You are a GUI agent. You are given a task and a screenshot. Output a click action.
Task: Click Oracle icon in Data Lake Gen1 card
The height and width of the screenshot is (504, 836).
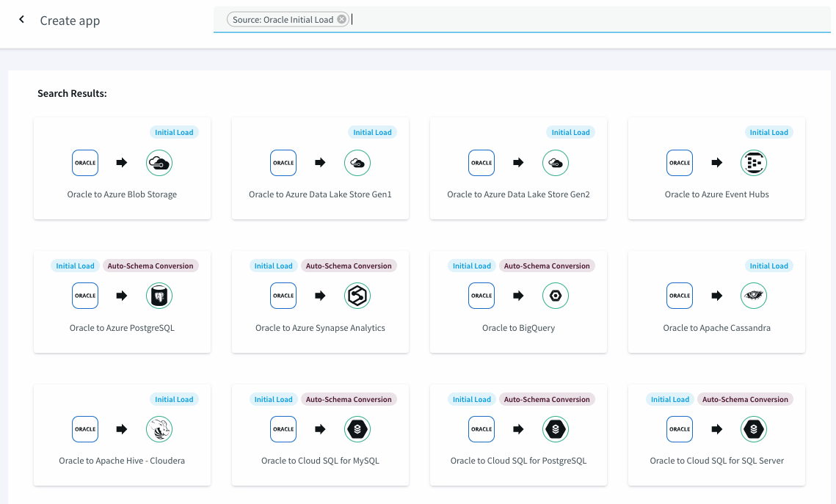pos(283,162)
